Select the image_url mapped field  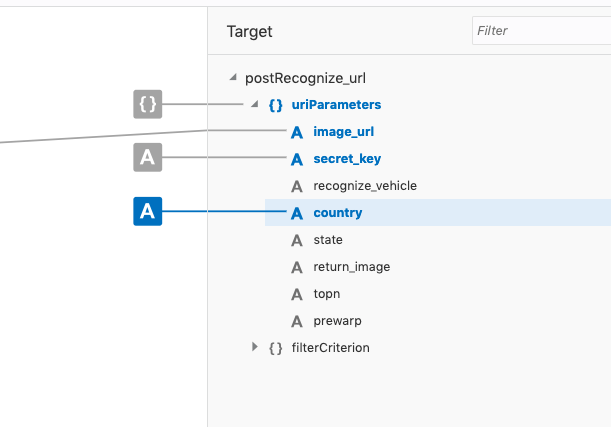[343, 132]
